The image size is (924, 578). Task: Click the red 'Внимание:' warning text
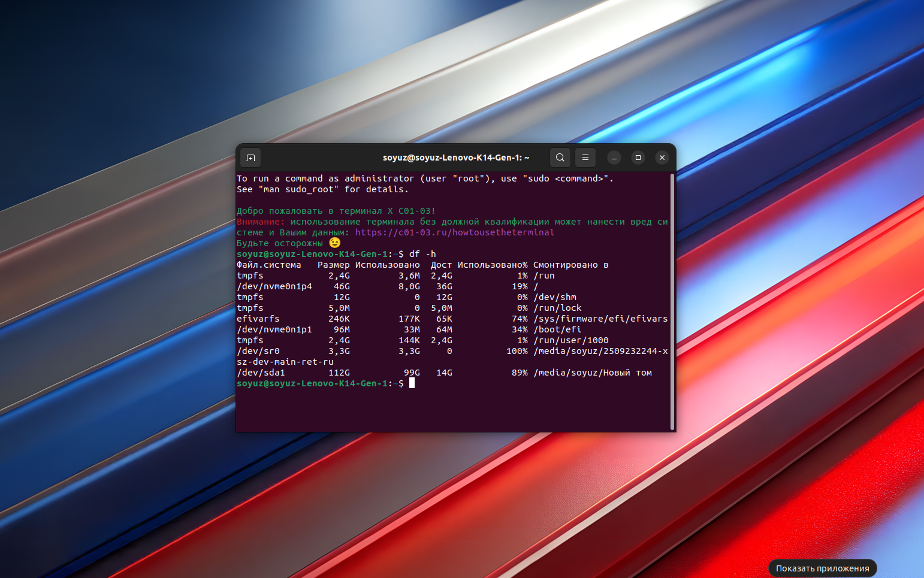click(x=261, y=222)
